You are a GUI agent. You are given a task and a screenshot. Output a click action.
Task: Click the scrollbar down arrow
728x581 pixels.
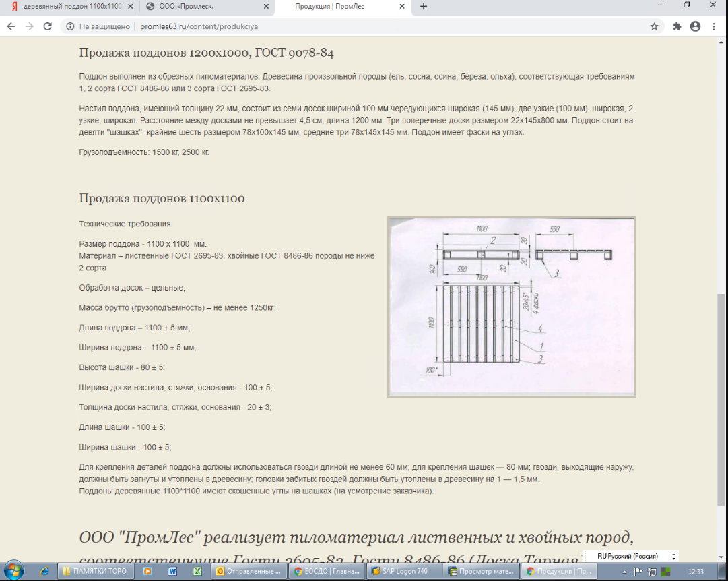(721, 557)
